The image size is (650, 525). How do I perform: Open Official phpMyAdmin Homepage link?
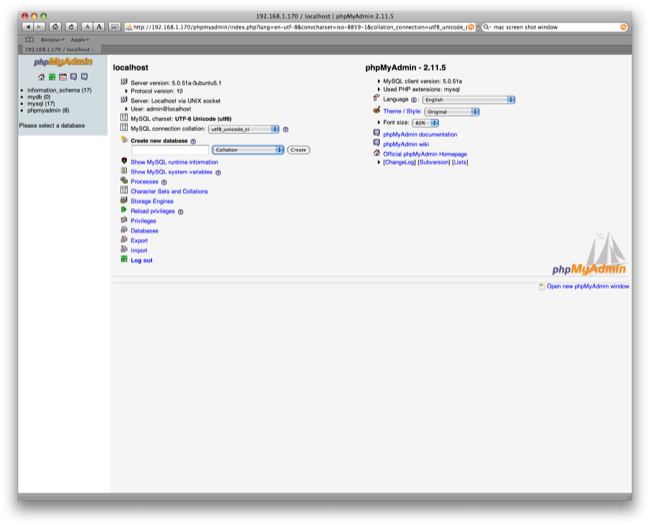pos(425,154)
